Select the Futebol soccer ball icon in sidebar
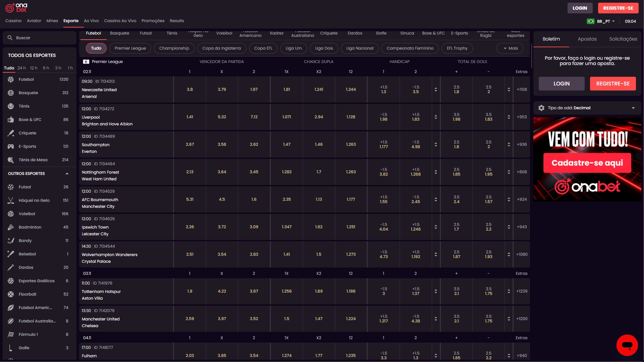Viewport: 644px width, 362px height. (11, 79)
